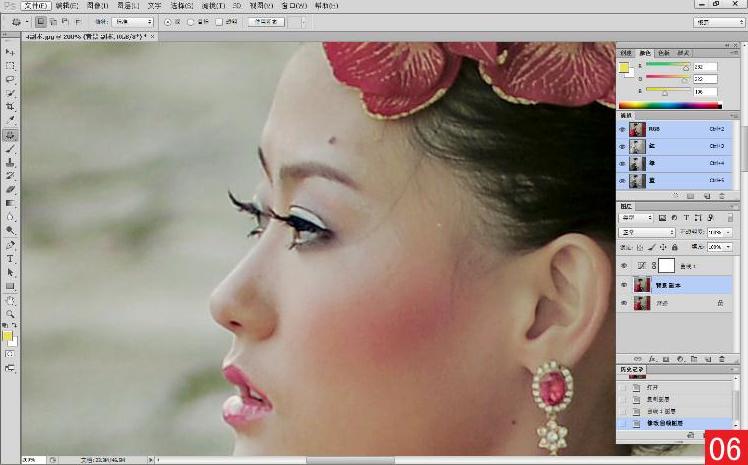Screen dimensions: 748x465
Task: Open layer opacity dropdown arrow
Action: 728,232
